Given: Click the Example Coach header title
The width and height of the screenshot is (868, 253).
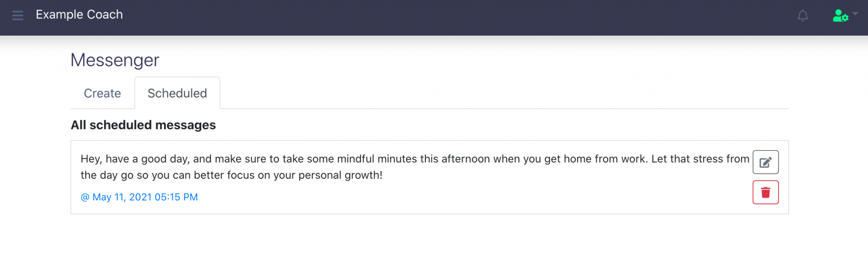Looking at the screenshot, I should coord(80,14).
